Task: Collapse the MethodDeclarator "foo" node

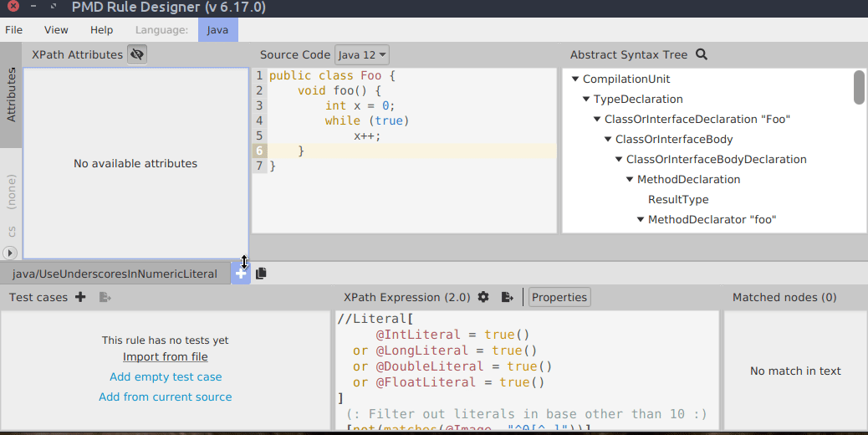Action: click(x=641, y=220)
